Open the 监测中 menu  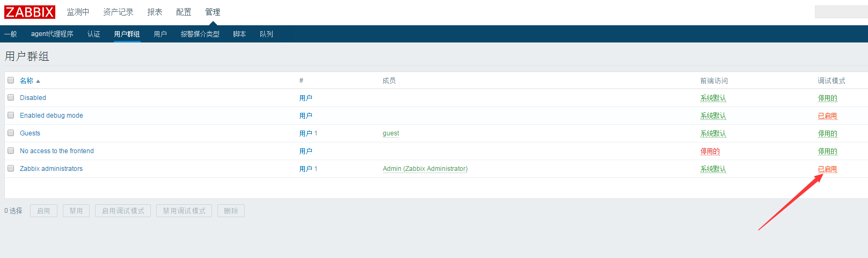pos(78,12)
